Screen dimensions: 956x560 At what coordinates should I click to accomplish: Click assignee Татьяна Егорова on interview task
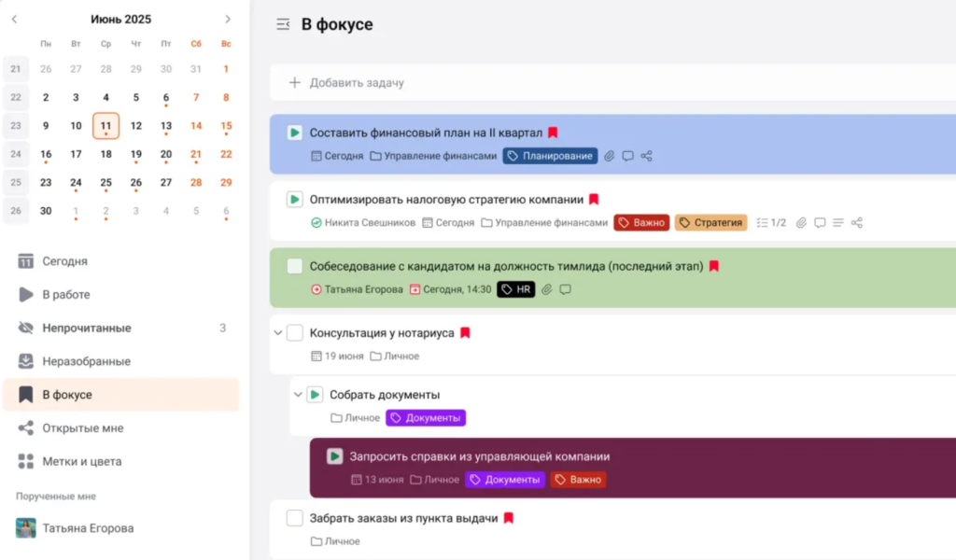(x=357, y=289)
